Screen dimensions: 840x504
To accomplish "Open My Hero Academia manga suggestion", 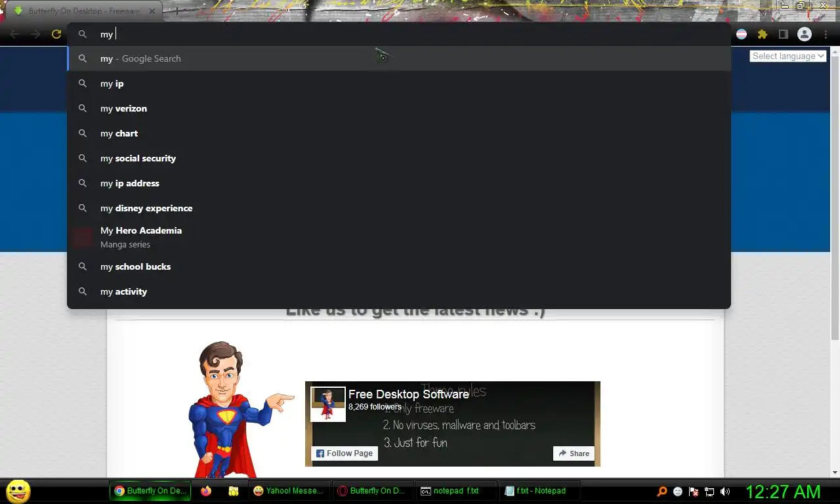I will point(399,237).
